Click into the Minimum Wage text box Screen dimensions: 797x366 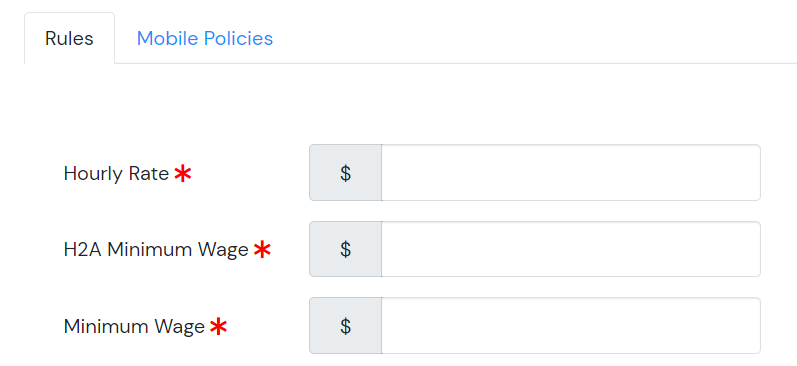tap(571, 325)
